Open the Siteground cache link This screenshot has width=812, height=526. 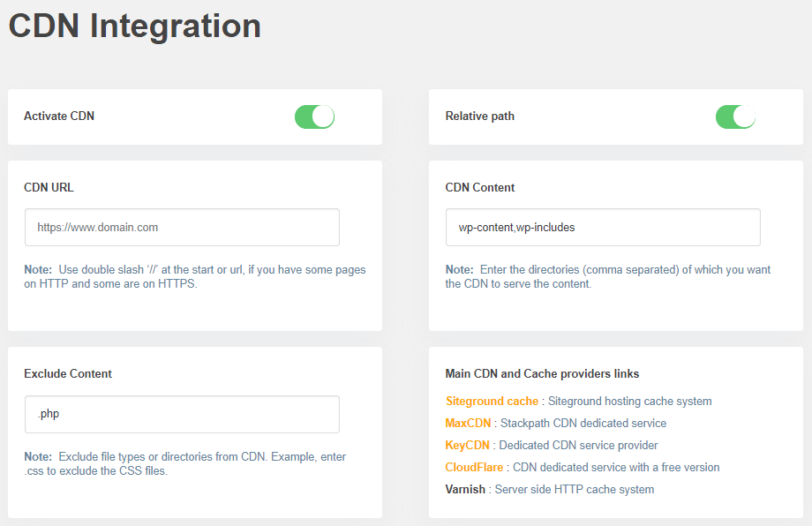[x=492, y=401]
